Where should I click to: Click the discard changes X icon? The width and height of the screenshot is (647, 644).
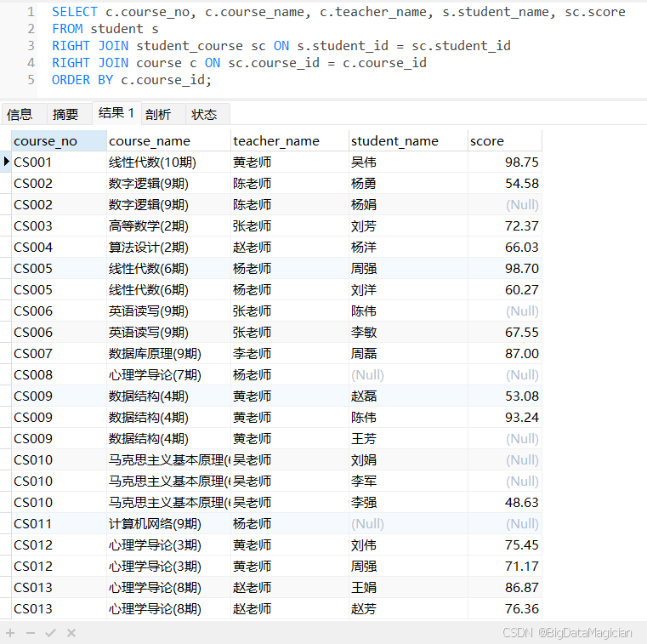(71, 633)
